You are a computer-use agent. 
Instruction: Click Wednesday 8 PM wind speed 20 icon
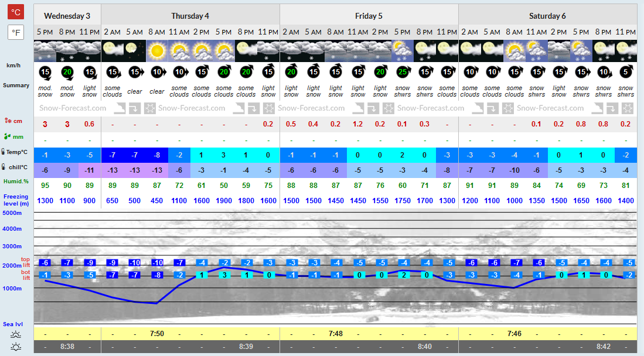pyautogui.click(x=67, y=73)
